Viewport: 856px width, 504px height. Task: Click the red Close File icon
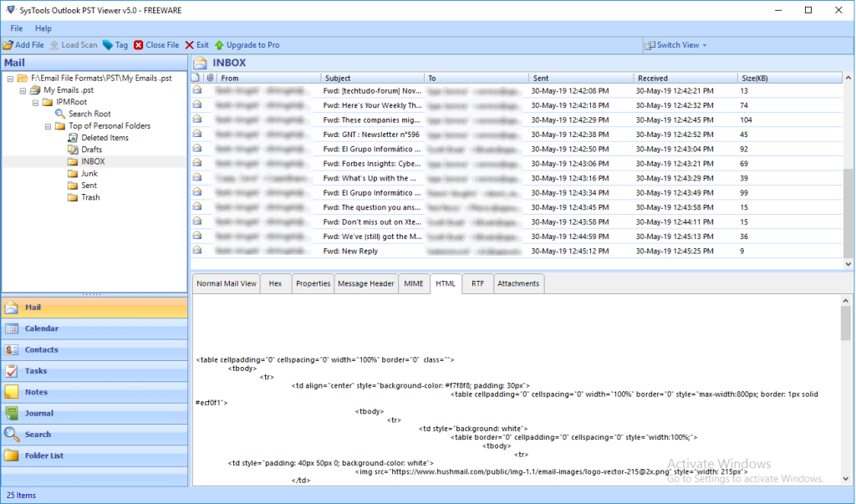click(138, 45)
